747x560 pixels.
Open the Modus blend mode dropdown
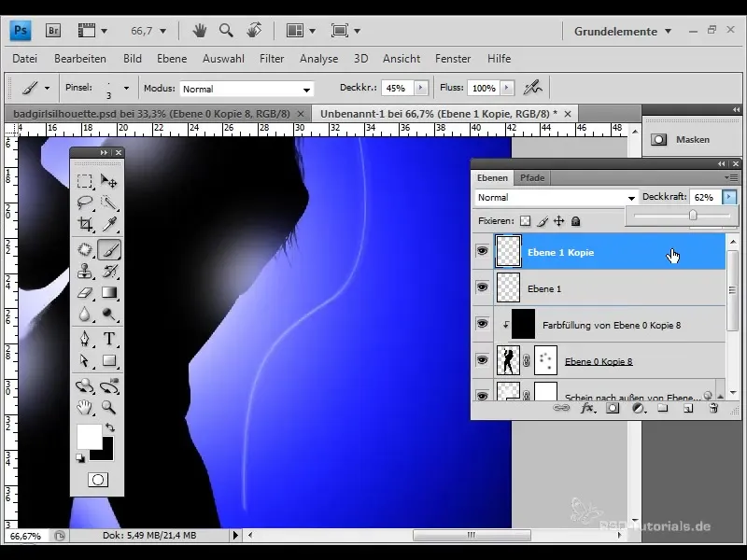coord(247,89)
